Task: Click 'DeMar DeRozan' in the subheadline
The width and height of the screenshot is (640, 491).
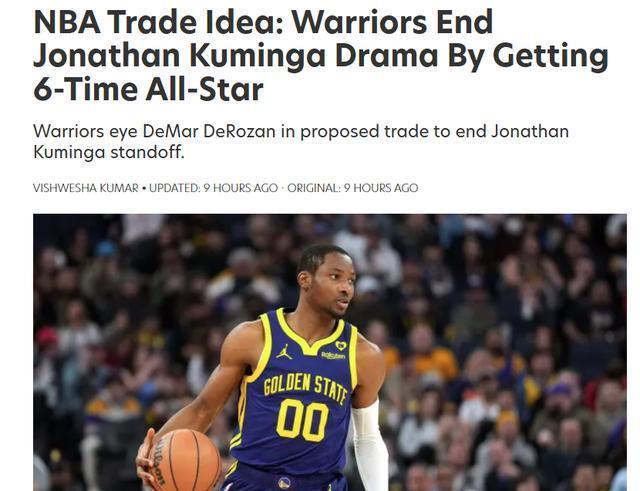Action: coord(209,131)
